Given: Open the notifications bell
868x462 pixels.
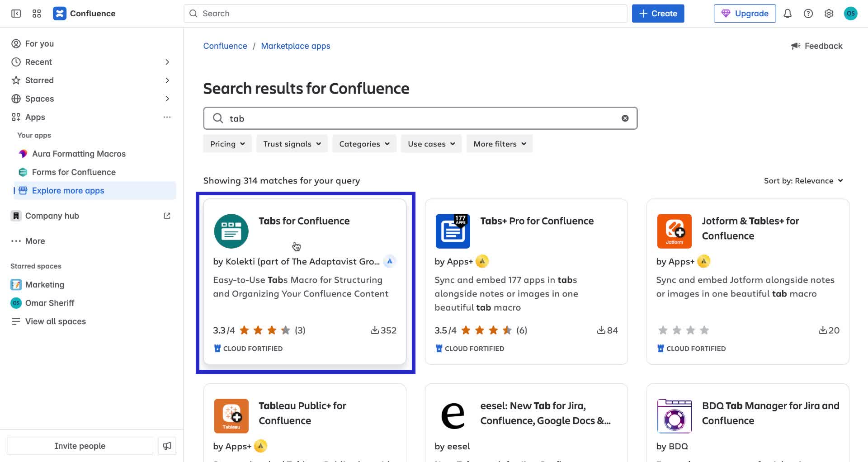Looking at the screenshot, I should point(788,14).
